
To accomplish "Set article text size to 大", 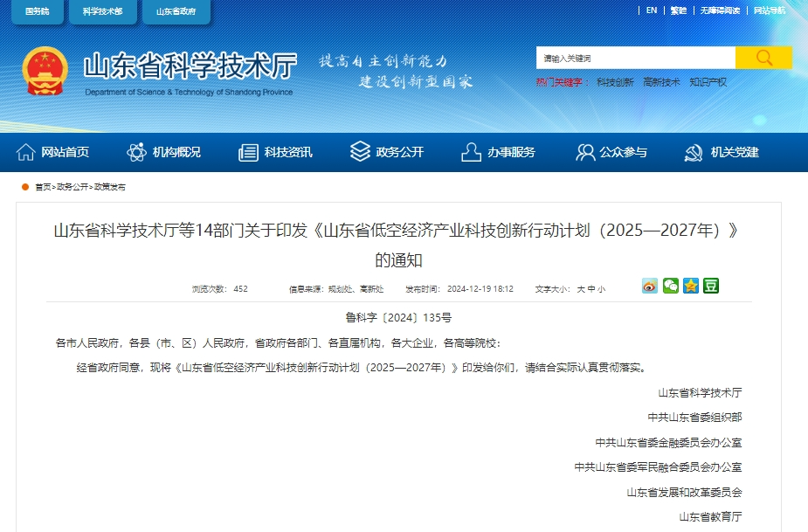I will point(580,288).
